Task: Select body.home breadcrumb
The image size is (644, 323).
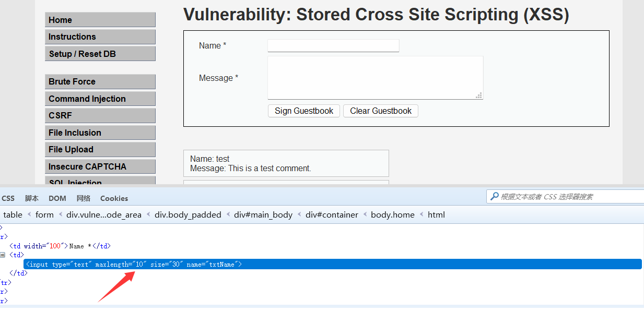Action: 393,214
